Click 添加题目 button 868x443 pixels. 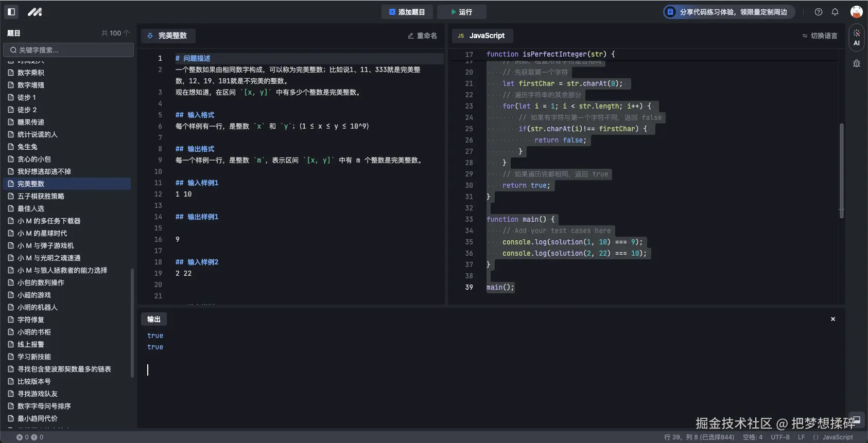click(407, 12)
